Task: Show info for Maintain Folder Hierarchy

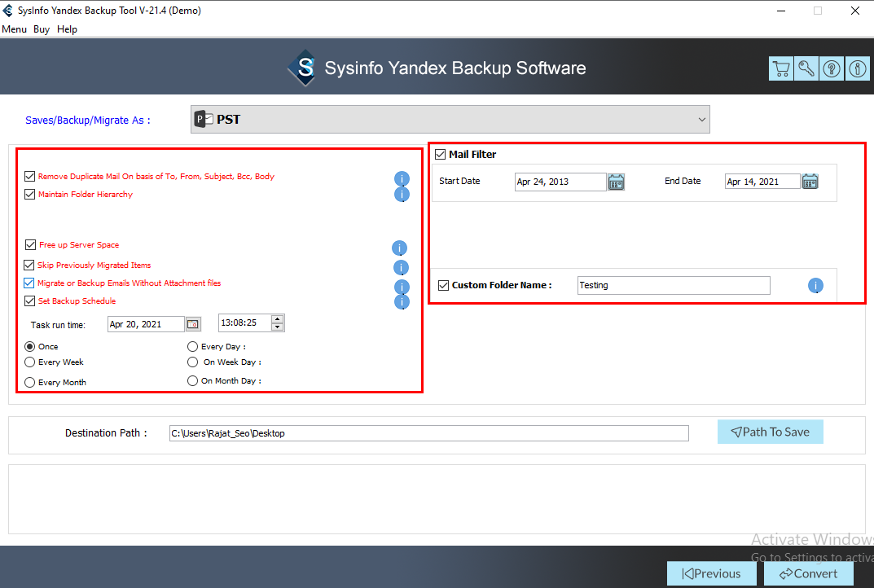Action: coord(402,194)
